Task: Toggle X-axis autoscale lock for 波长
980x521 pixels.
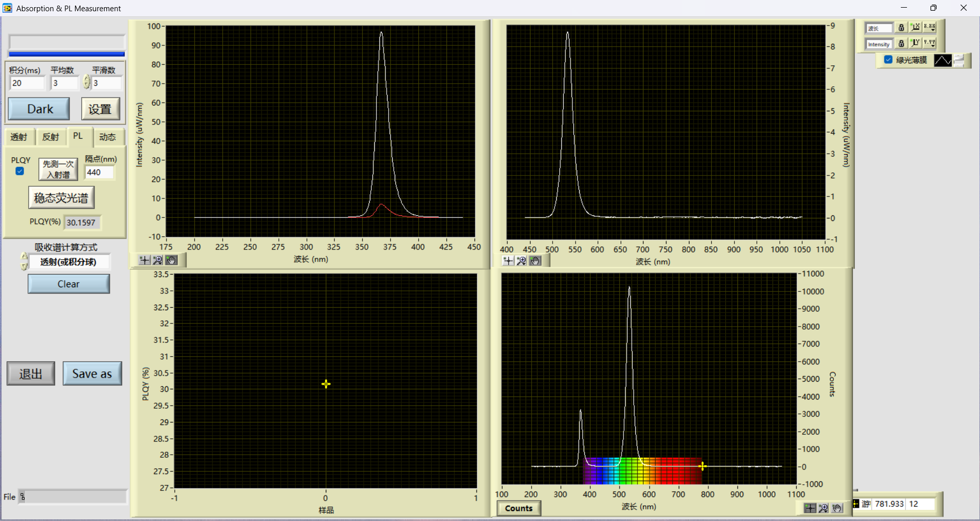Action: (x=901, y=28)
